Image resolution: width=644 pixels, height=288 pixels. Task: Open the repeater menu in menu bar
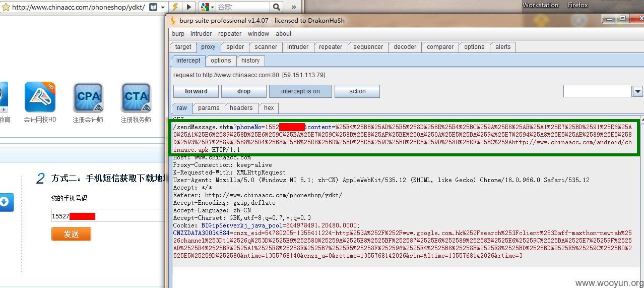(230, 34)
